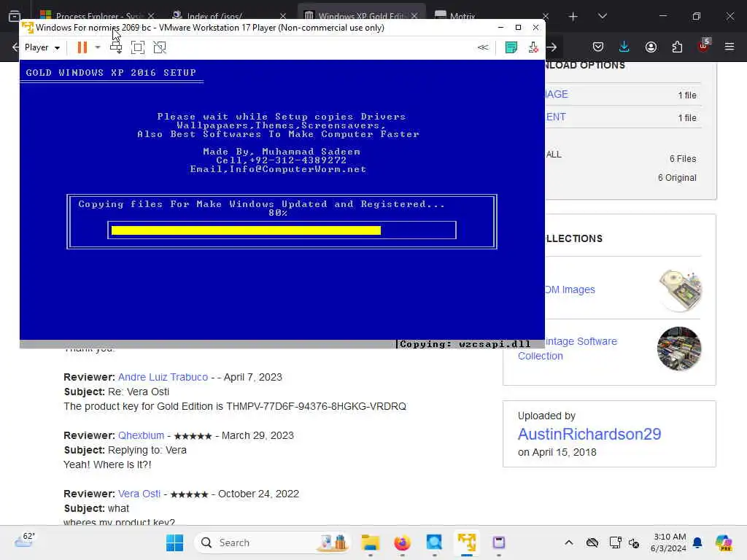Viewport: 747px width, 560px height.
Task: Pause the virtual machine in VMware
Action: coord(82,47)
